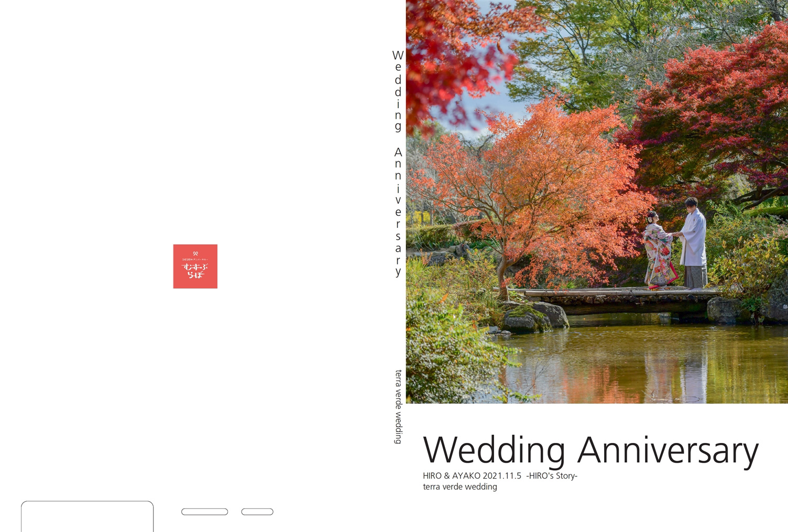The height and width of the screenshot is (532, 788).
Task: Click the groom in the white kimono
Action: click(x=693, y=242)
